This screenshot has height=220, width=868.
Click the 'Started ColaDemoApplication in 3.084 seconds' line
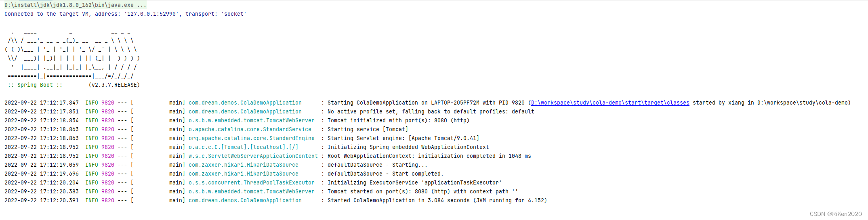(437, 201)
